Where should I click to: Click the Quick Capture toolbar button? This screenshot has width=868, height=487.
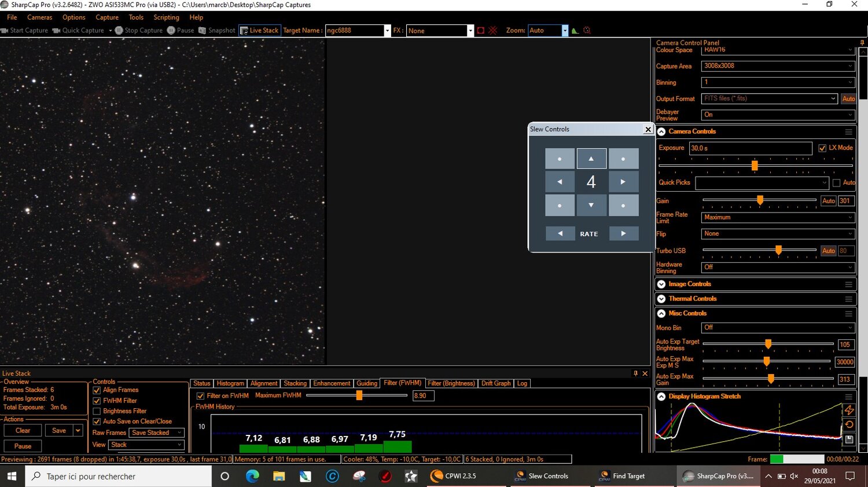pyautogui.click(x=78, y=30)
